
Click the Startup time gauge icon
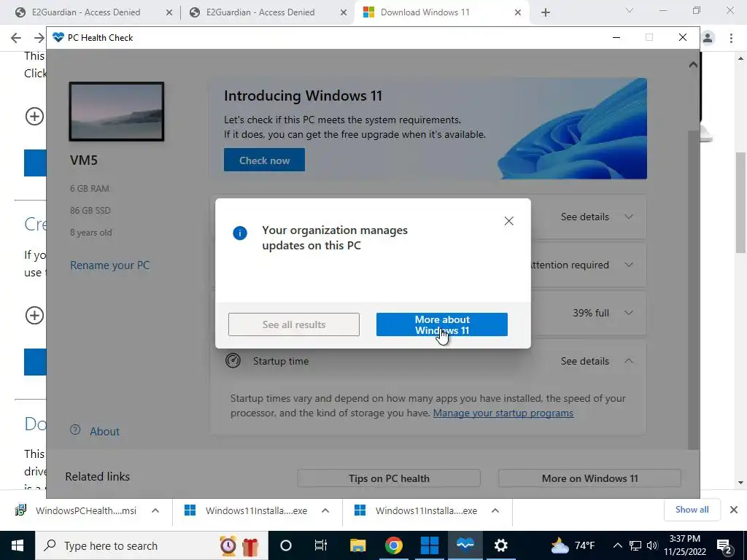coord(233,360)
